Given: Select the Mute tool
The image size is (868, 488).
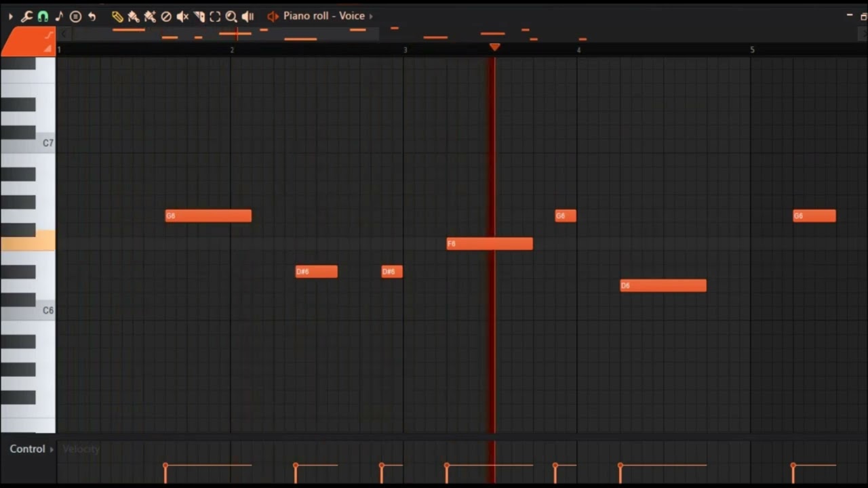Looking at the screenshot, I should click(182, 16).
